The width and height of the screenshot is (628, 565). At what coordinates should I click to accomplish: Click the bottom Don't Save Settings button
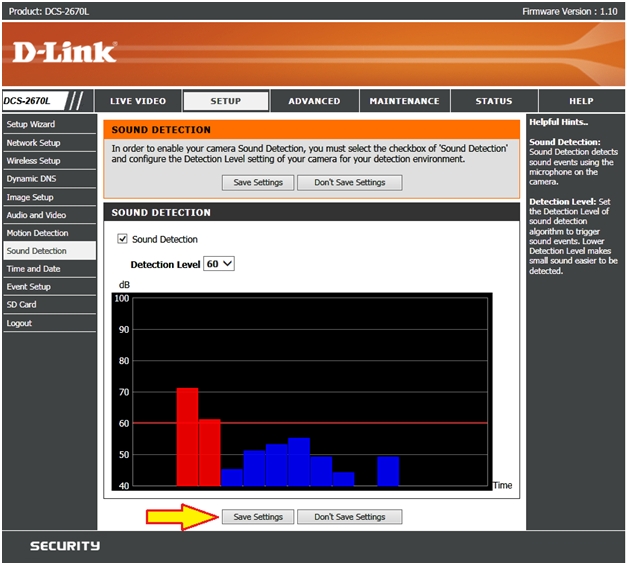pyautogui.click(x=349, y=517)
